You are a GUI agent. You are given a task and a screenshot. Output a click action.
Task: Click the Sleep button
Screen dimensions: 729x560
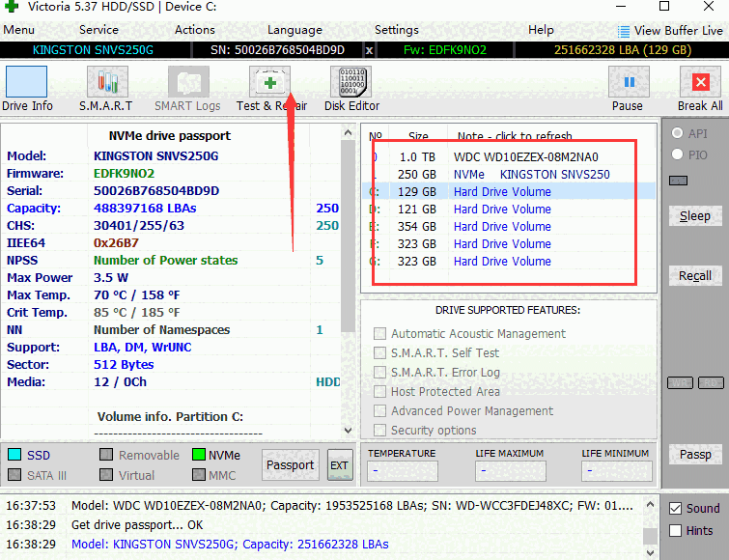pyautogui.click(x=695, y=216)
